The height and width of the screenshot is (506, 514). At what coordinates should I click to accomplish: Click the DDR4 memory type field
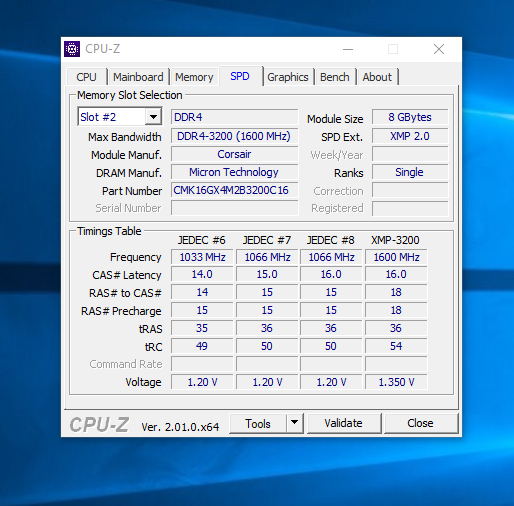[235, 117]
